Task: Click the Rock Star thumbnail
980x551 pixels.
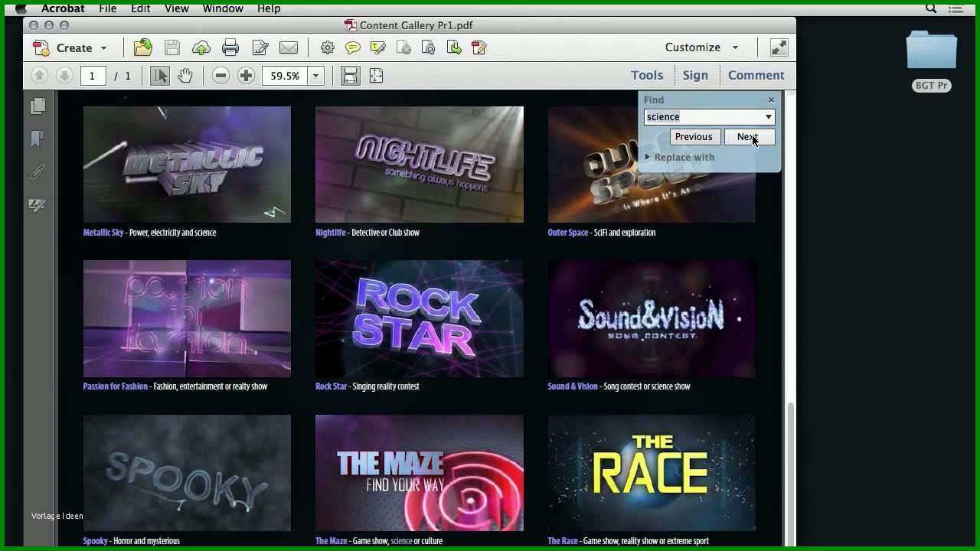Action: pyautogui.click(x=420, y=318)
